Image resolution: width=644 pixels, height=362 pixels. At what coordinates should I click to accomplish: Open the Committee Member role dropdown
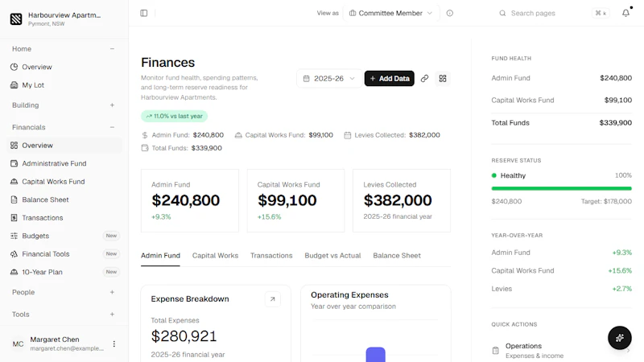point(391,13)
